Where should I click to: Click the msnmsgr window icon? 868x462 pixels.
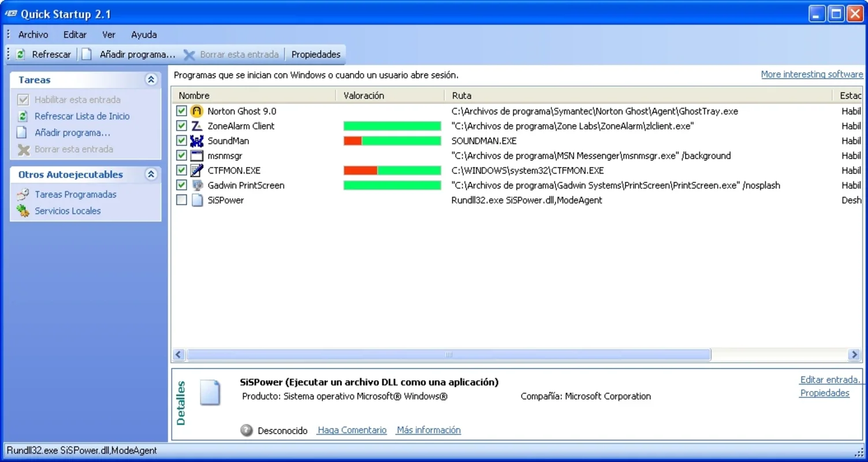tap(197, 156)
